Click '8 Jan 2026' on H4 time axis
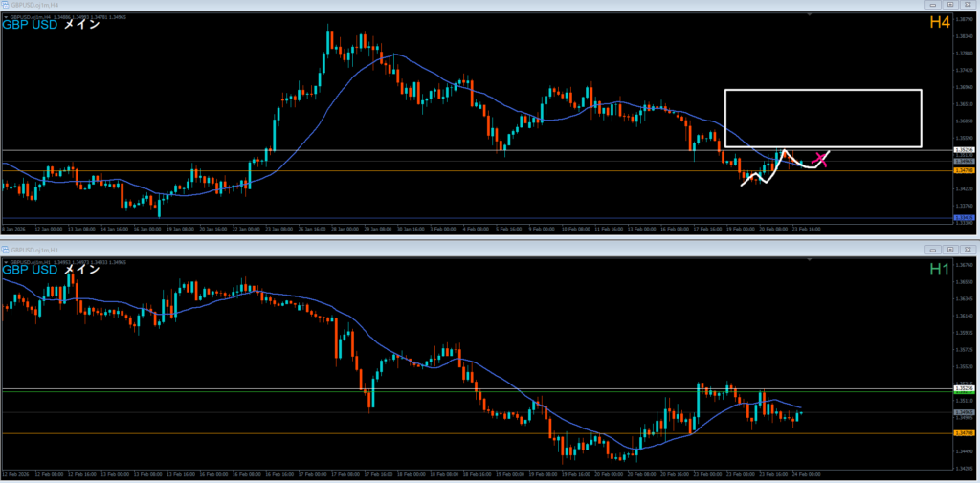This screenshot has height=483, width=980. click(x=13, y=230)
